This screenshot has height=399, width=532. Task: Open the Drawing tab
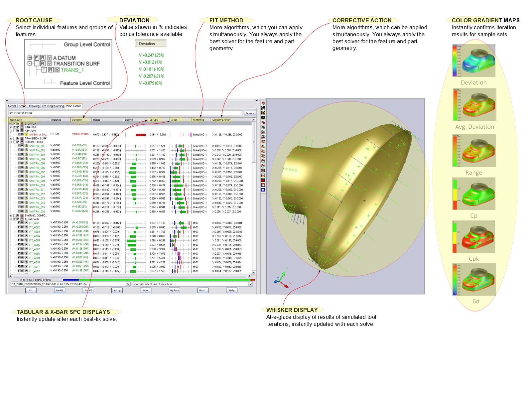34,106
